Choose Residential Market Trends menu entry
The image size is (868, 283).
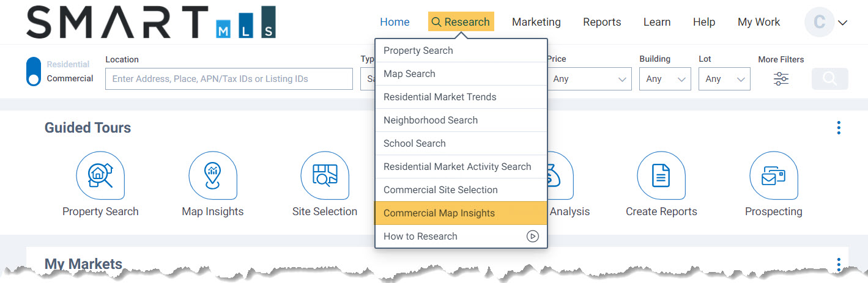coord(461,97)
